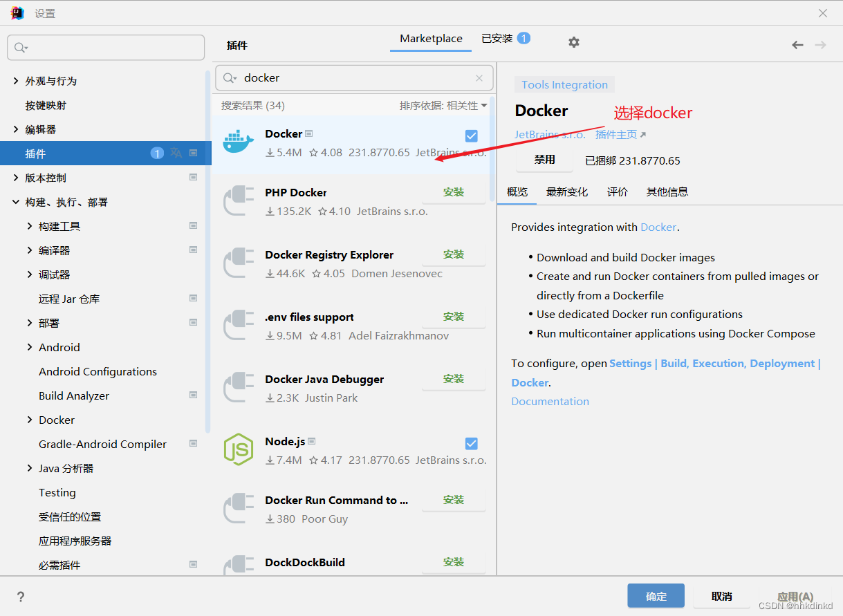
Task: Click the settings tree scrollbar
Action: [208, 251]
